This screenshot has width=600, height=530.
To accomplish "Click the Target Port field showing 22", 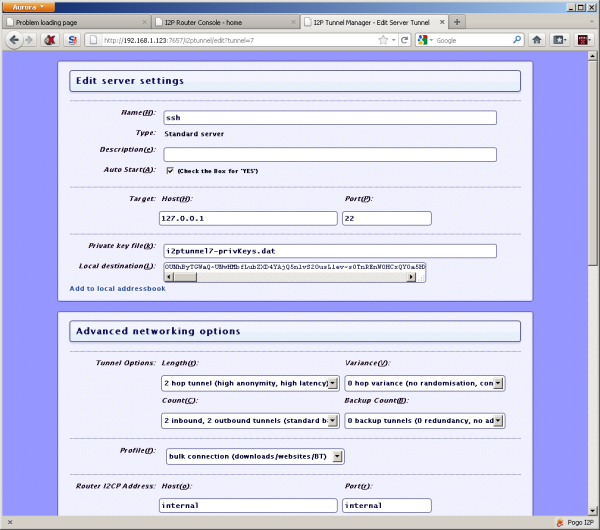I will click(x=386, y=218).
